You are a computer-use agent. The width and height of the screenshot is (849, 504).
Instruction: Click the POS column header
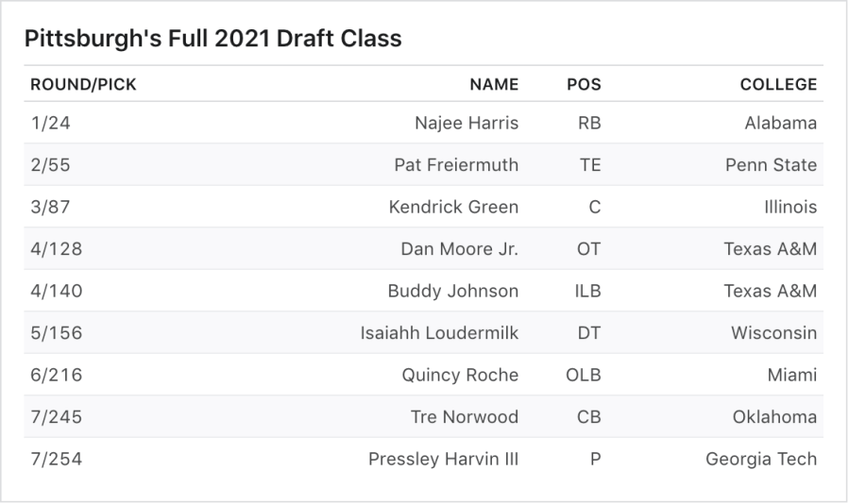(584, 85)
